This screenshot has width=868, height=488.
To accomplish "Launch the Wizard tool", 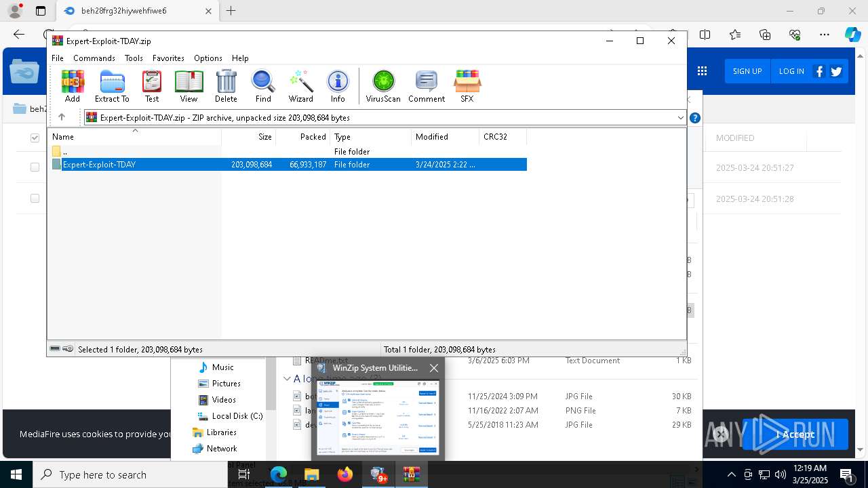I will (300, 86).
